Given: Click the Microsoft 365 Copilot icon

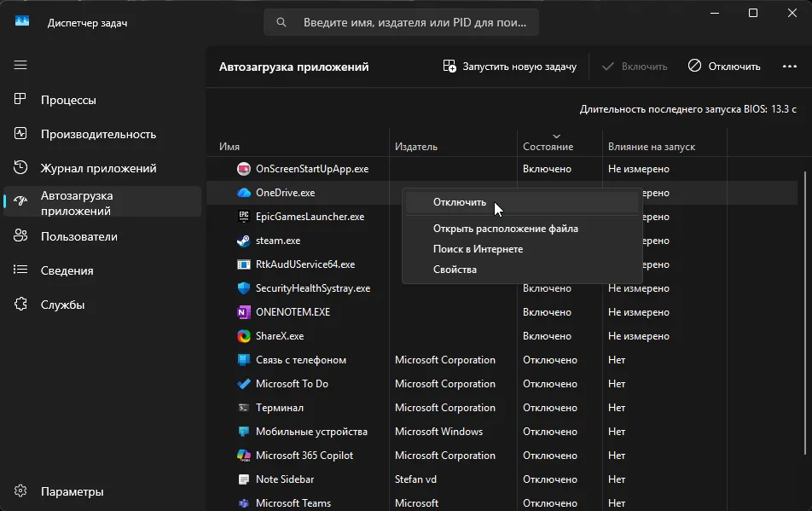Looking at the screenshot, I should 243,456.
